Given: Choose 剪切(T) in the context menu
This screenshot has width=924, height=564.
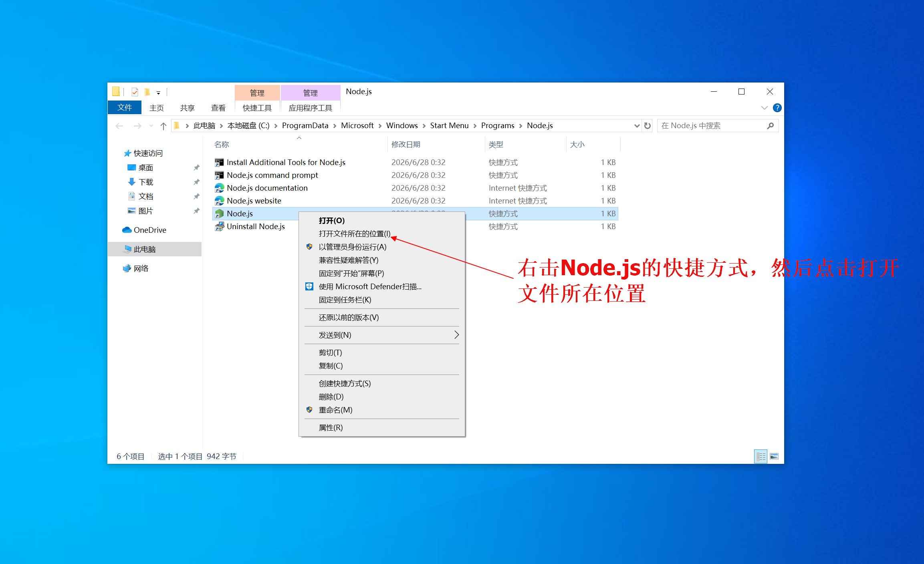Looking at the screenshot, I should click(x=382, y=352).
